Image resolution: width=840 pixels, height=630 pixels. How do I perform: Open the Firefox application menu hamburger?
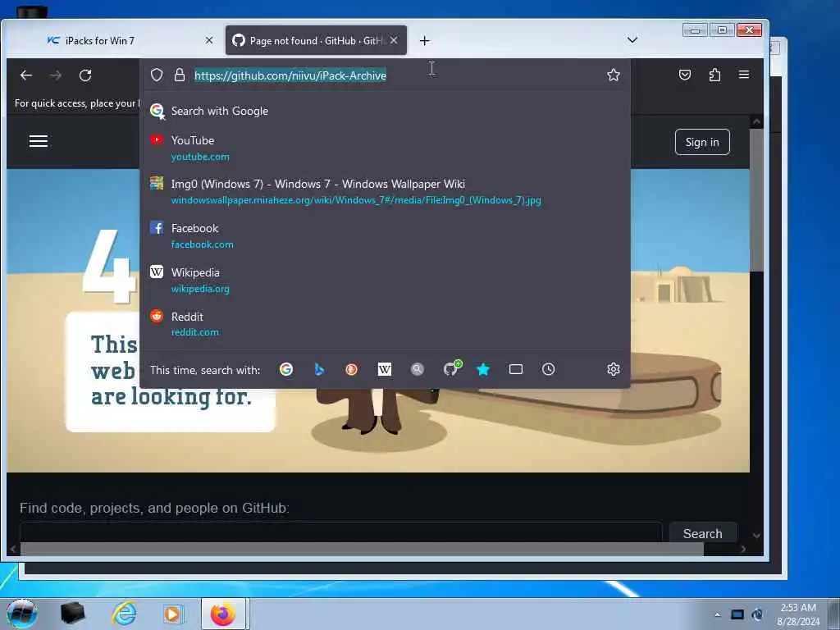744,75
